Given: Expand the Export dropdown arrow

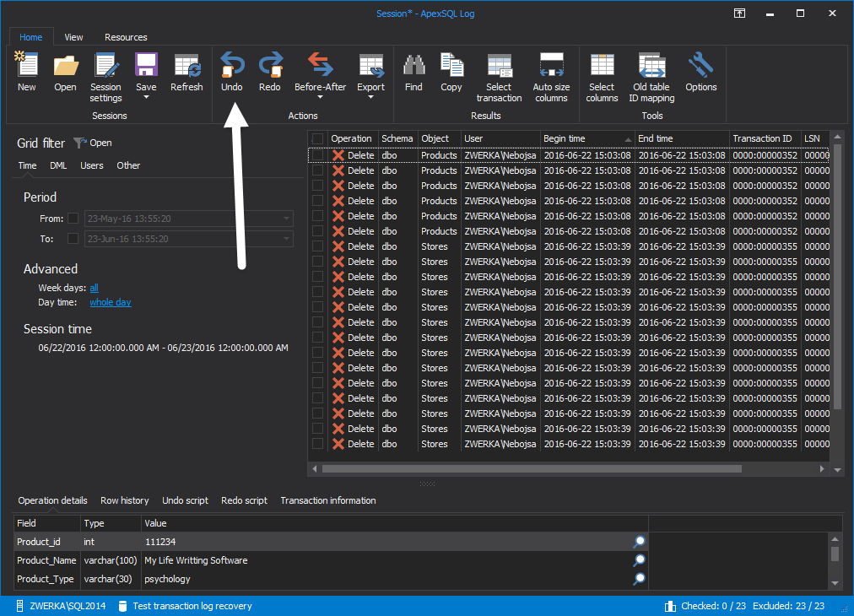Looking at the screenshot, I should point(371,98).
